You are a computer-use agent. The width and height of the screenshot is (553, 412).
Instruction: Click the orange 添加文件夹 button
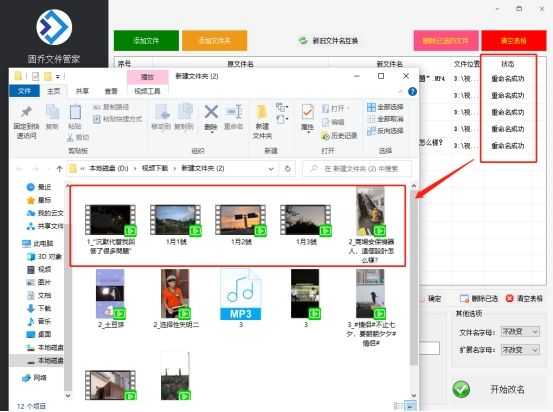click(x=214, y=41)
